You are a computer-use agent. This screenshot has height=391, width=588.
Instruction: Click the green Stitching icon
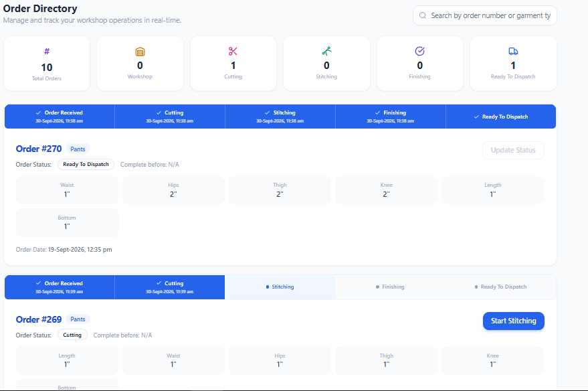click(x=326, y=51)
